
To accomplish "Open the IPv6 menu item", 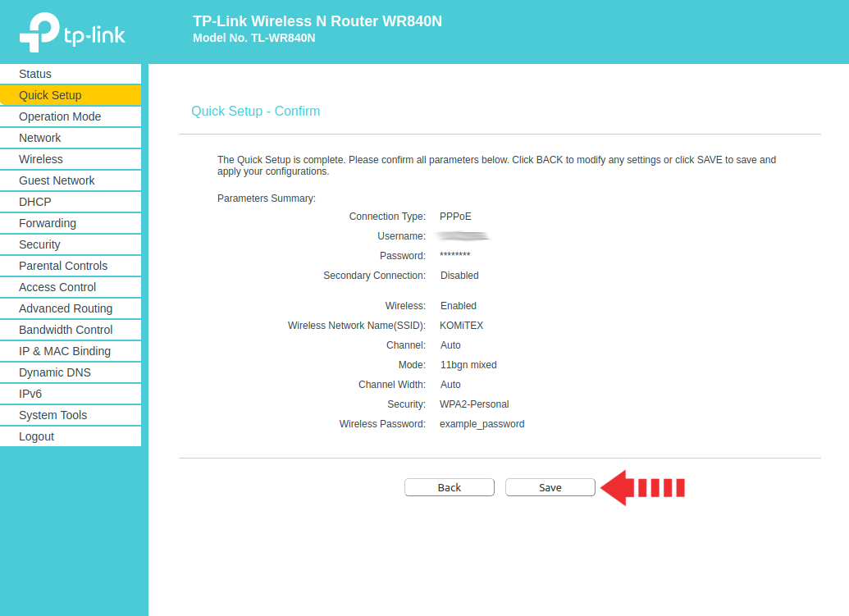I will (x=71, y=394).
